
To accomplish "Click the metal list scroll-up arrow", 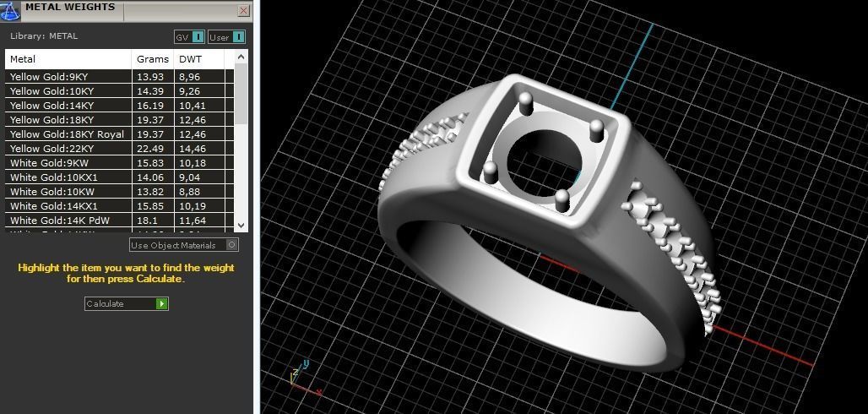I will [241, 57].
